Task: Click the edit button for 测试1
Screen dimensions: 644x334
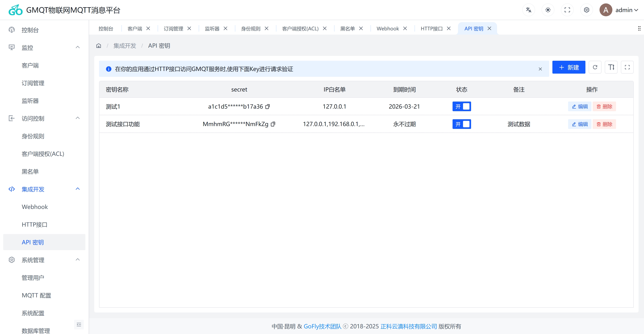Action: click(580, 106)
